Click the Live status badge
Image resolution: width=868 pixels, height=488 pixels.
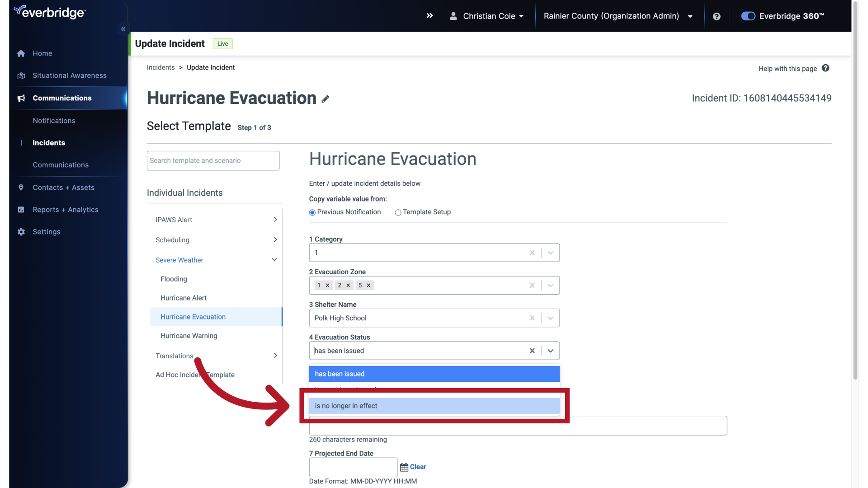(x=222, y=44)
